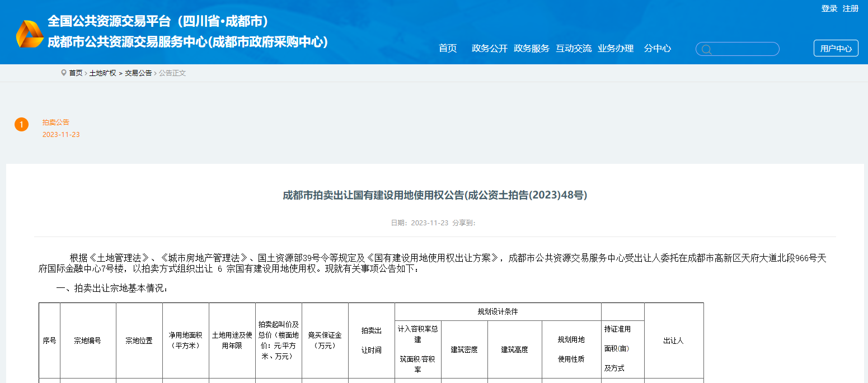Image resolution: width=868 pixels, height=383 pixels.
Task: Click the orange step number 1 circle
Action: tap(21, 125)
